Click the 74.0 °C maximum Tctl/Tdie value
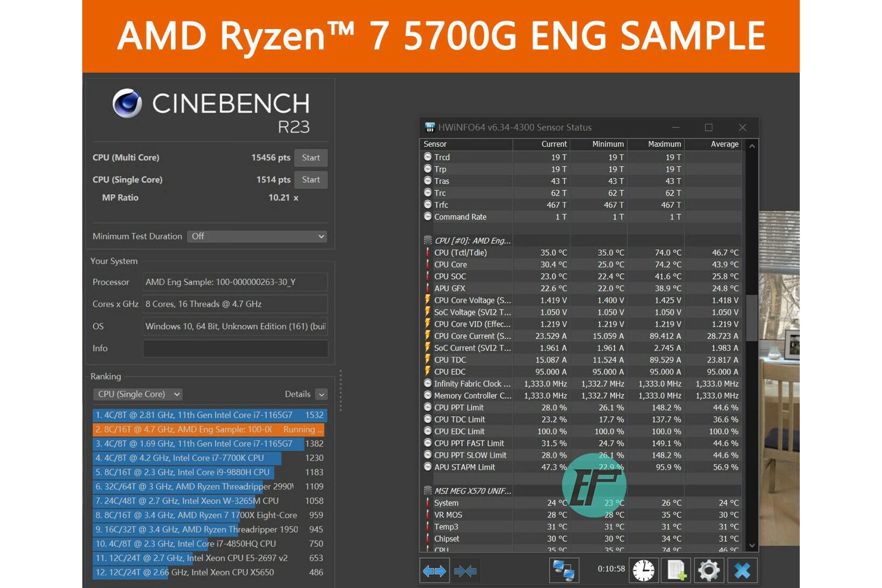 [x=668, y=253]
